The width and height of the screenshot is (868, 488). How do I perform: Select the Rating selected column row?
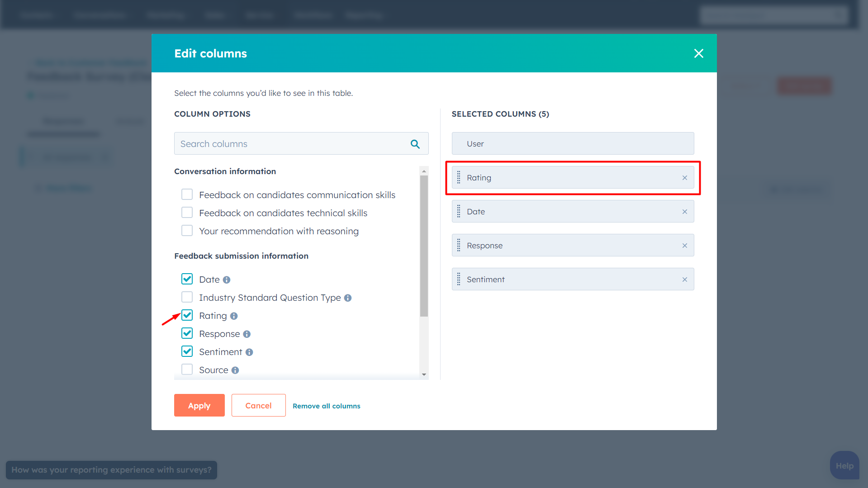pos(573,177)
